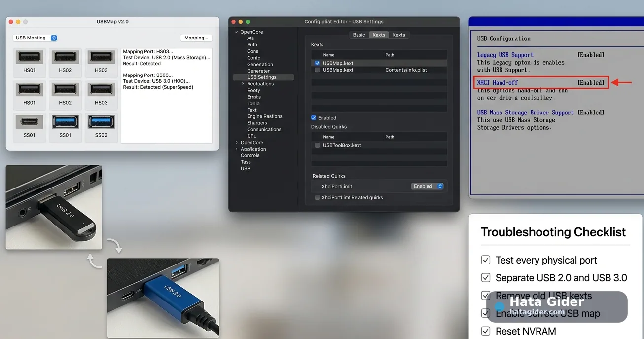Check XhciPortLimi Related quirks checkbox
This screenshot has width=644, height=339.
317,198
